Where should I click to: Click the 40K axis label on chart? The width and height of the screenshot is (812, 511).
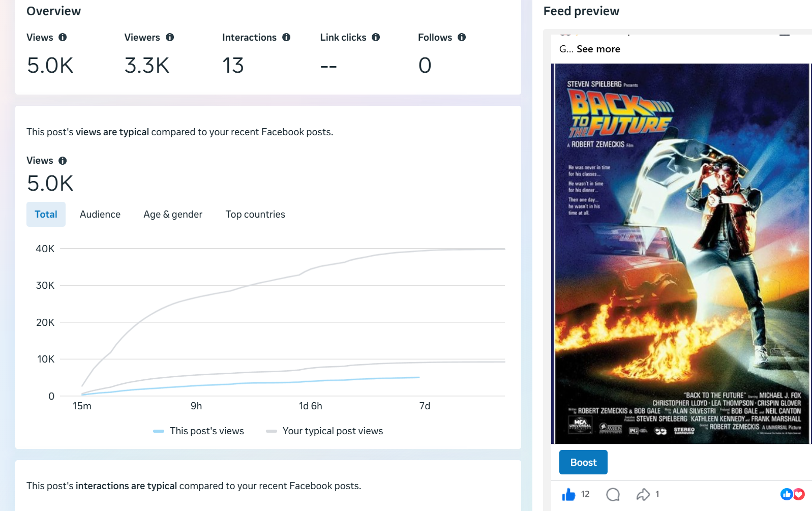click(x=45, y=249)
